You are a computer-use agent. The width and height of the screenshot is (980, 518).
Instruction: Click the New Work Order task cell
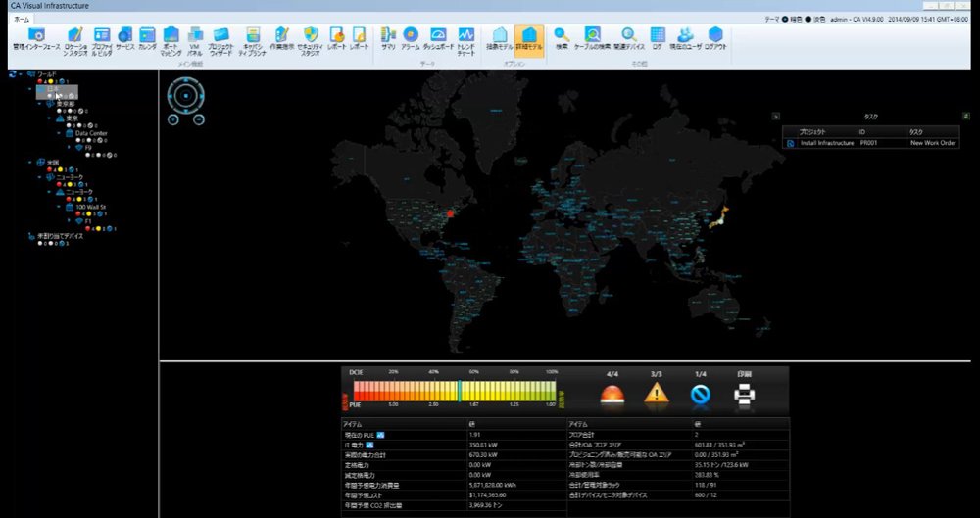(x=933, y=143)
